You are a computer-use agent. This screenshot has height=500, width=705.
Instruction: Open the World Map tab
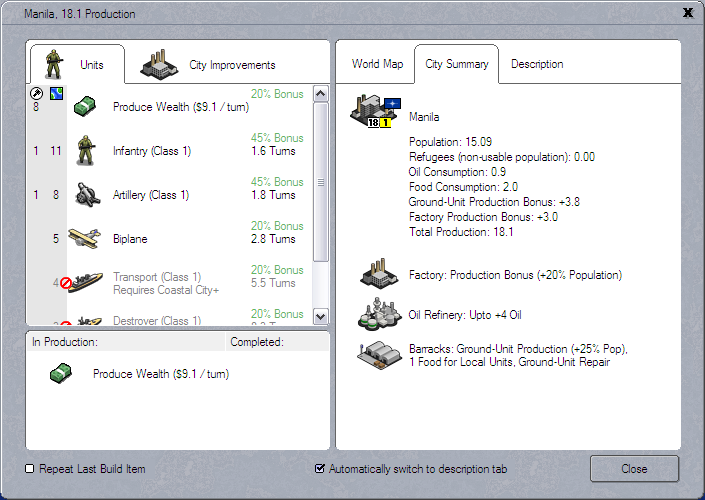(377, 64)
